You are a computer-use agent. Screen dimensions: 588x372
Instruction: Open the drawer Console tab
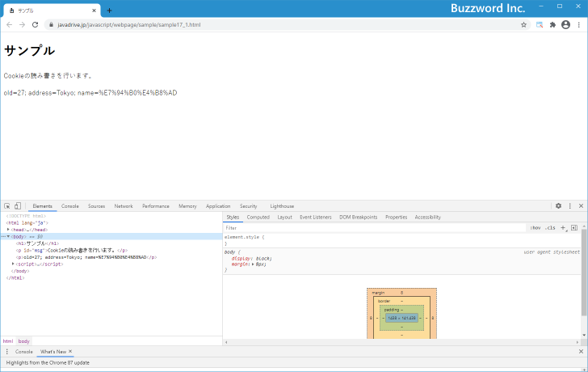(24, 352)
